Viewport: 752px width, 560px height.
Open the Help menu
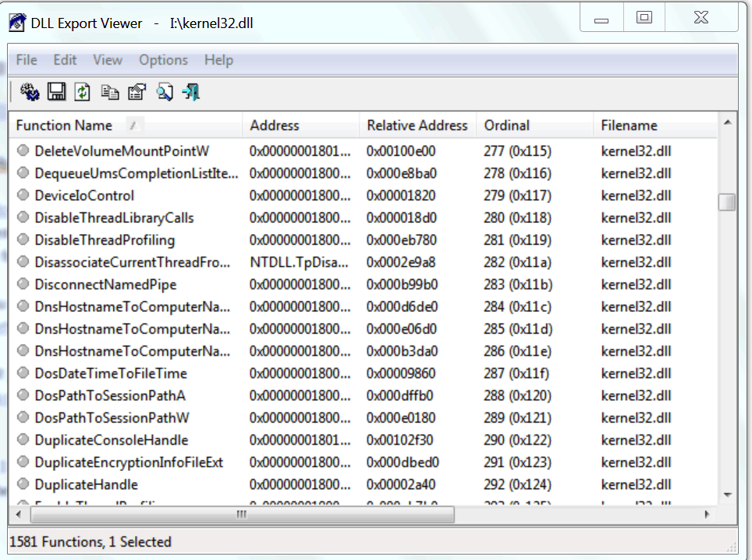point(218,59)
